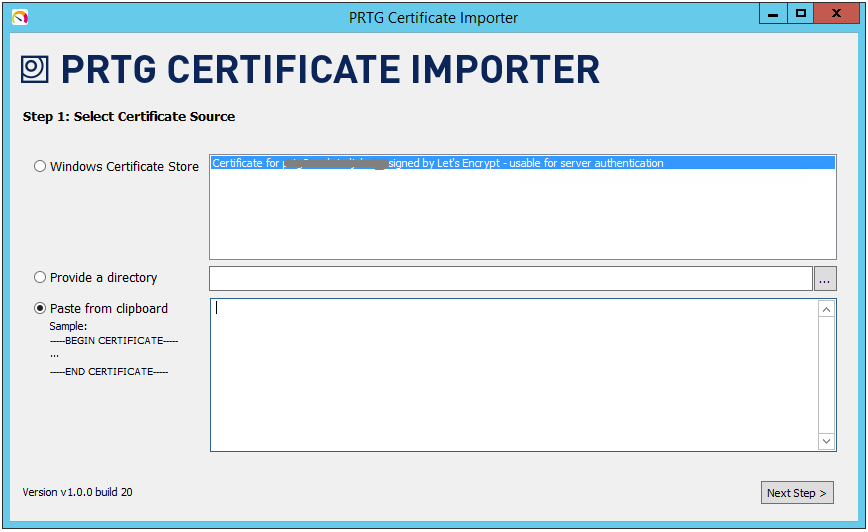The height and width of the screenshot is (532, 868).
Task: Click the BEGIN CERTIFICATE sample line
Action: (114, 340)
